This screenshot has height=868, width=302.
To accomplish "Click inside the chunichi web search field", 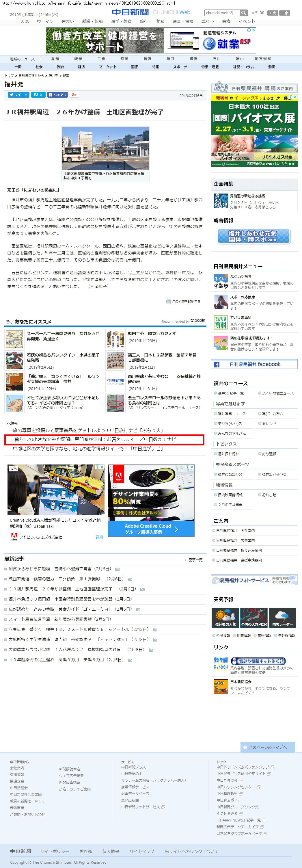I will [x=221, y=13].
